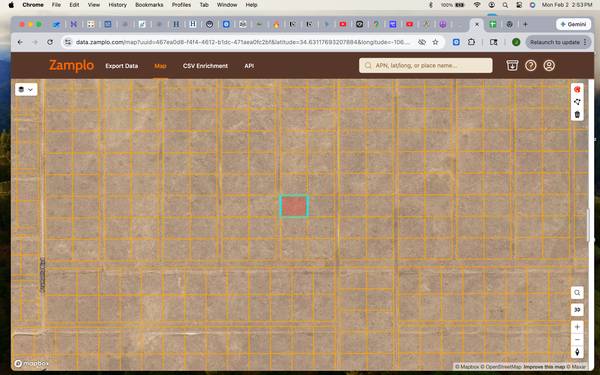Open the map search magnifier button
Viewport: 600px width, 375px height.
coord(577,293)
